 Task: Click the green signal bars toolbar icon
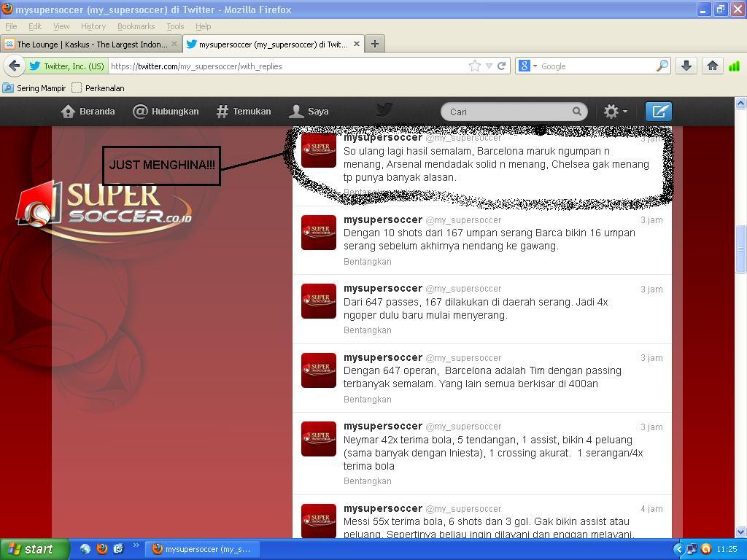click(734, 66)
